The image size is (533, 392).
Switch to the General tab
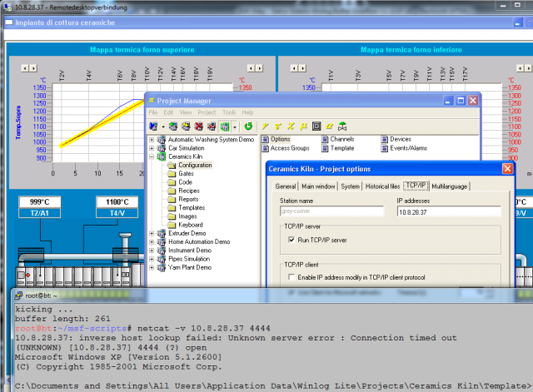pos(286,186)
